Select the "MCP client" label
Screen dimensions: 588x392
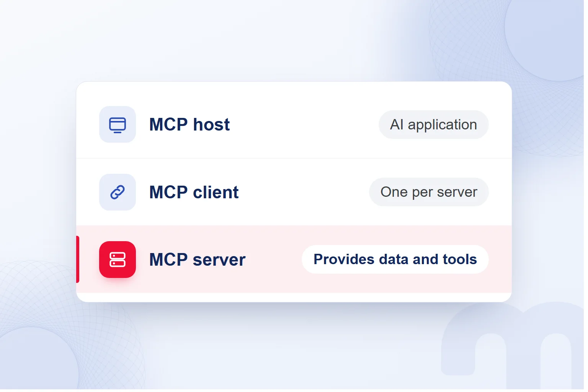click(194, 192)
